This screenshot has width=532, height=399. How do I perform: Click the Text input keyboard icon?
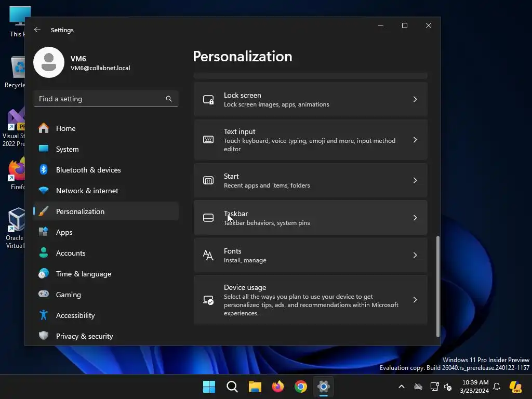pos(208,140)
